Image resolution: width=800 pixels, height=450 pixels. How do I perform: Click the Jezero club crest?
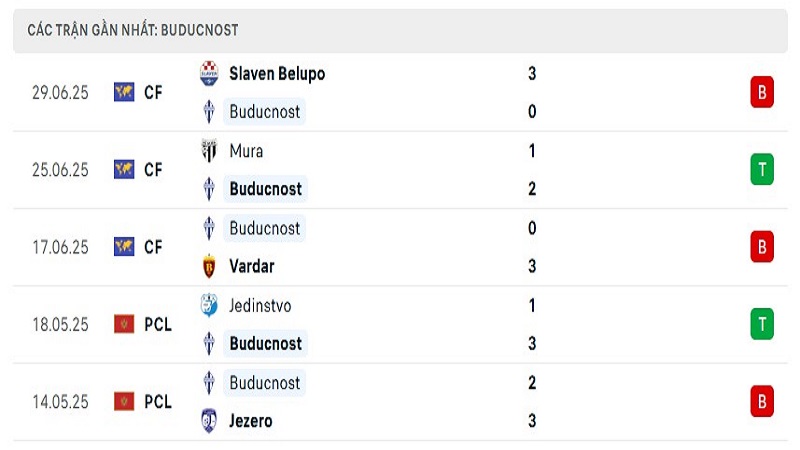click(x=209, y=421)
